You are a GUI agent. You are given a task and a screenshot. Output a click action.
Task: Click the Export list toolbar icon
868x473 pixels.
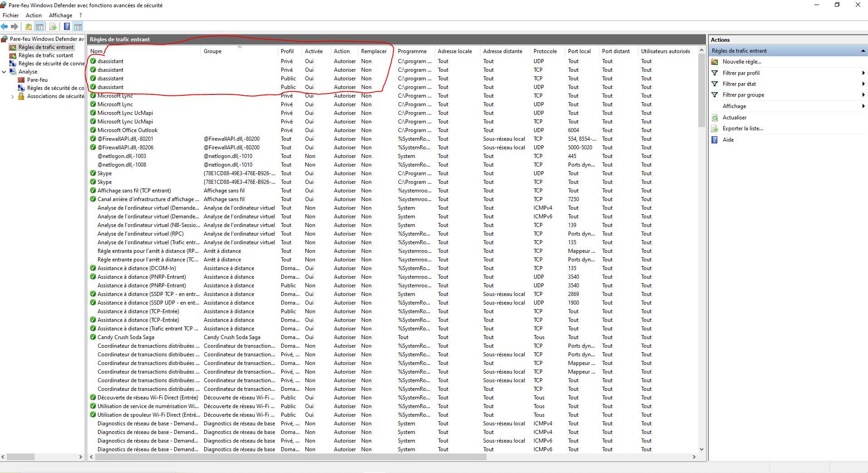[x=53, y=27]
